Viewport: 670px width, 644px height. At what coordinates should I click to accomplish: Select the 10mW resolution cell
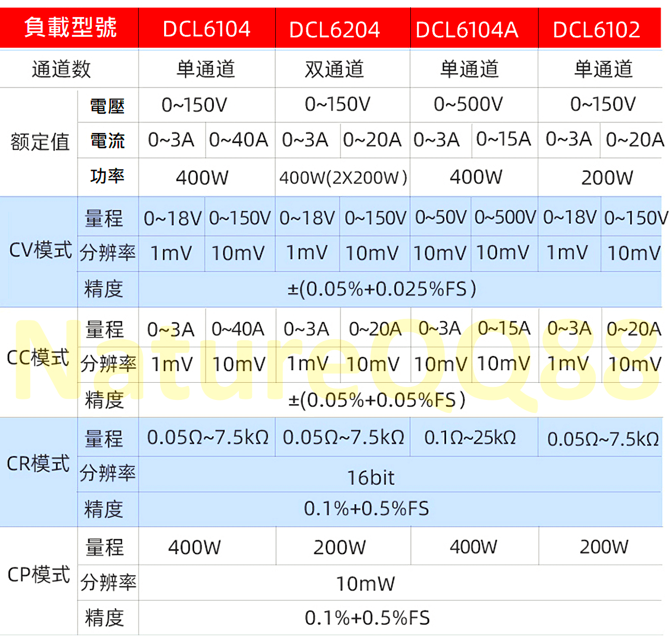click(365, 584)
